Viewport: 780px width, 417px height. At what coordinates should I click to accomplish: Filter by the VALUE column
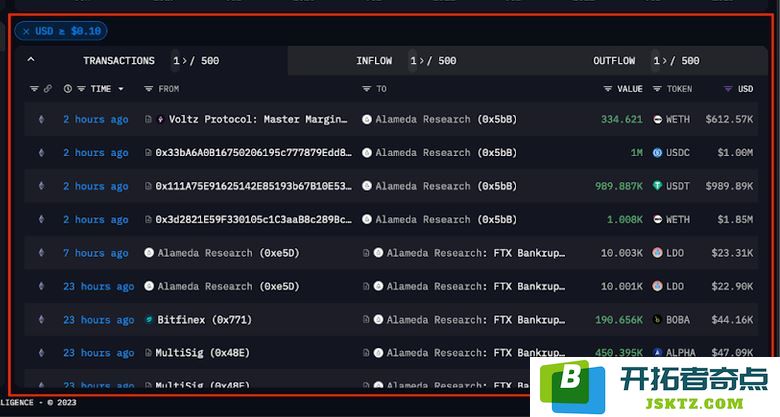pyautogui.click(x=608, y=89)
